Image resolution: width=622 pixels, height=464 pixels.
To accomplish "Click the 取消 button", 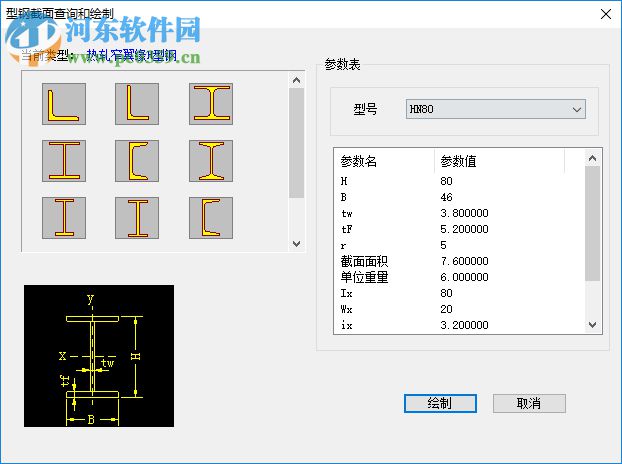I will pyautogui.click(x=529, y=403).
